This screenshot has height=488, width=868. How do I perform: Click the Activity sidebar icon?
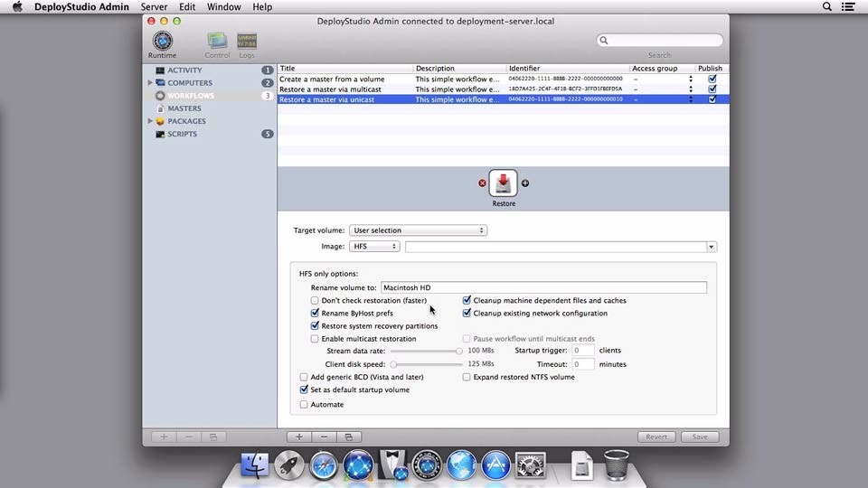coord(160,70)
